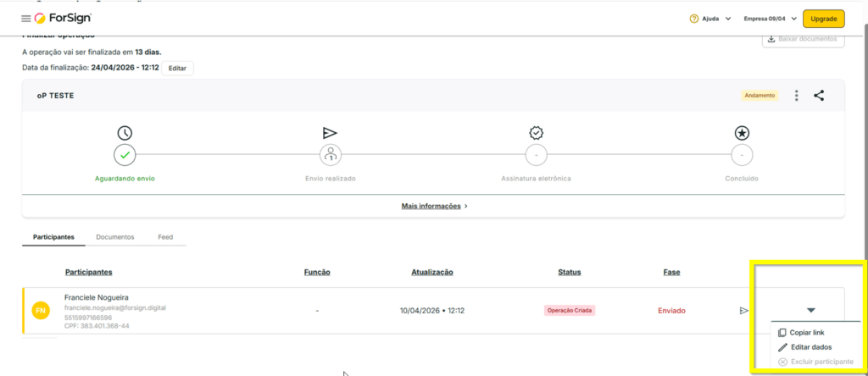
Task: Click the Envio realizado step circle
Action: coord(331,155)
